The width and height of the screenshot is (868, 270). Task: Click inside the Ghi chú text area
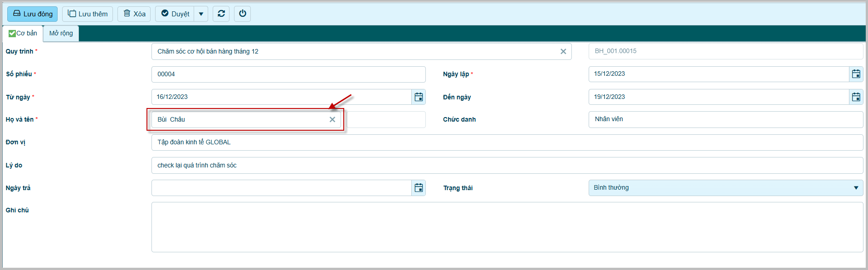tap(507, 227)
